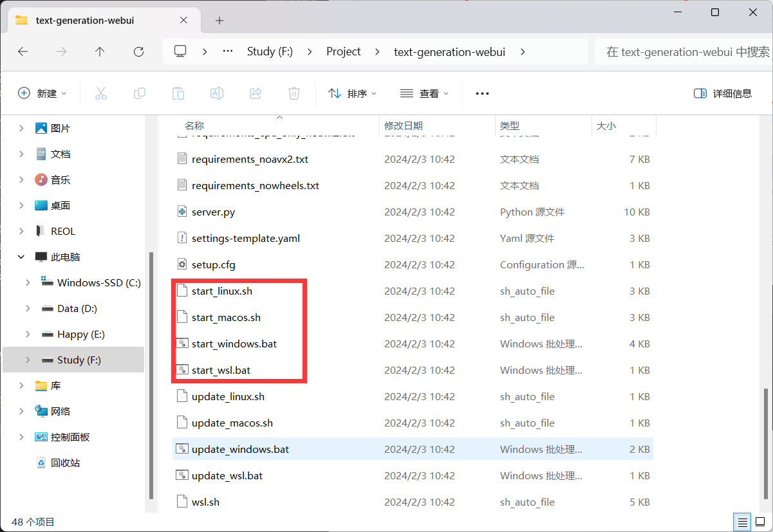Navigate to Project in the breadcrumb
773x532 pixels.
pyautogui.click(x=343, y=51)
